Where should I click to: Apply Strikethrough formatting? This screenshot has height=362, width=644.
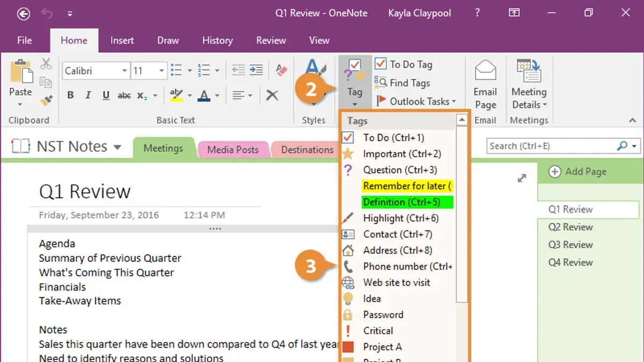124,95
